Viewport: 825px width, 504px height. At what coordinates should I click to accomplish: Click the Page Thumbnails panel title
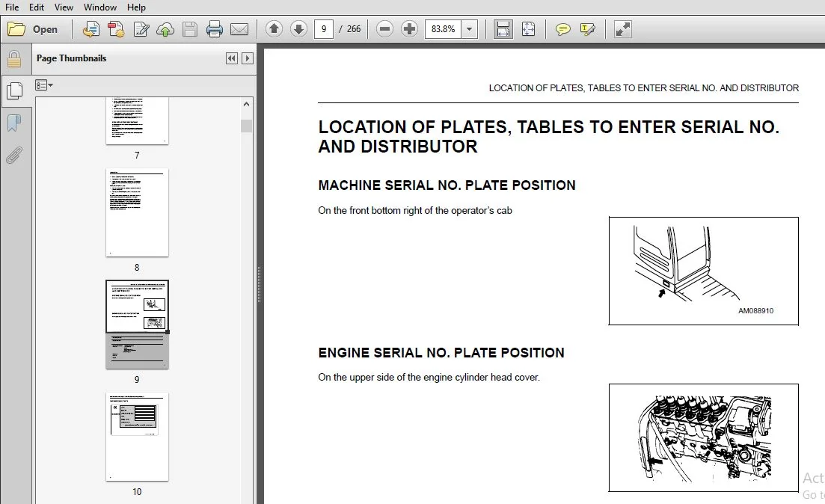72,58
